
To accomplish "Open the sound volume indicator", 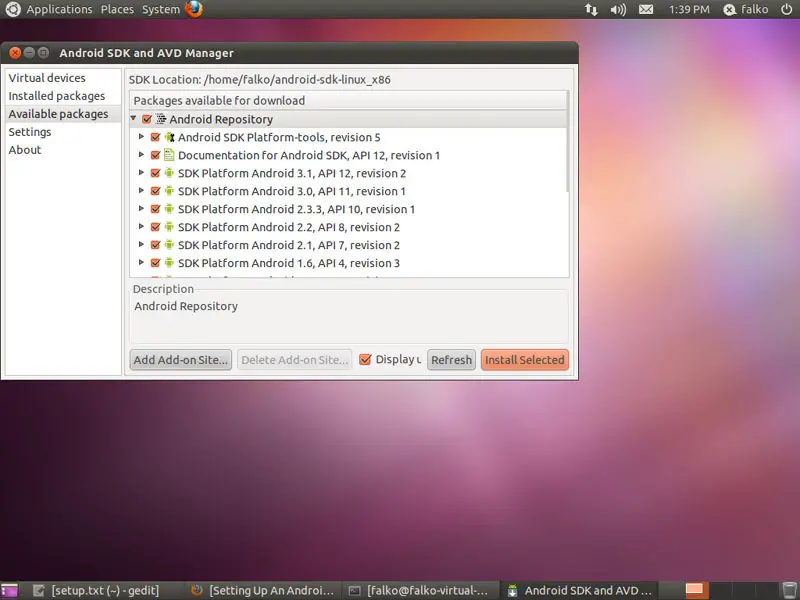I will 618,9.
